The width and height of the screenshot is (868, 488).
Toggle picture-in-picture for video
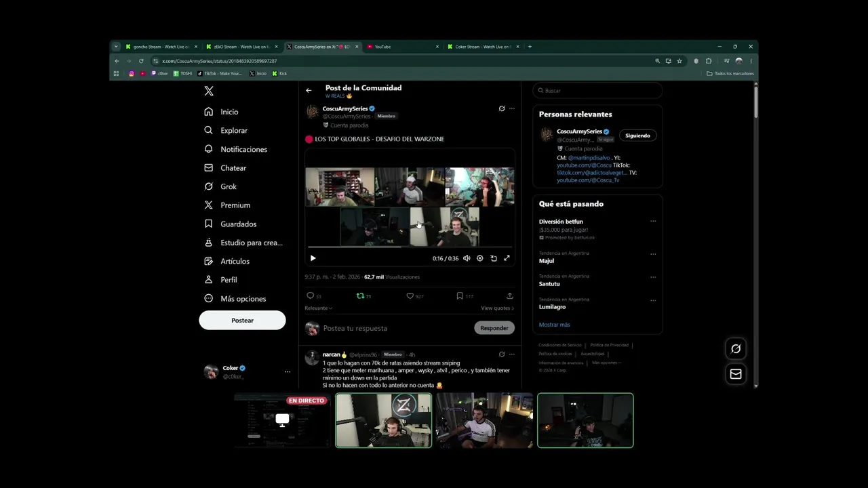494,258
